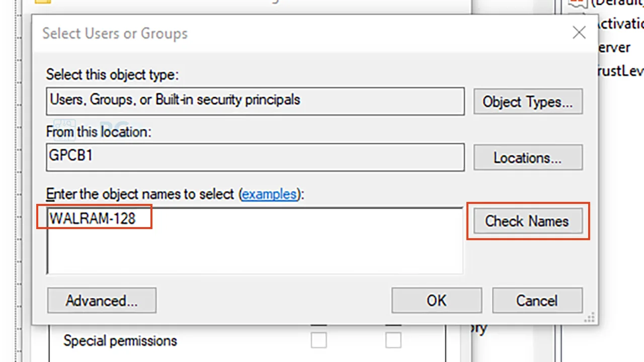The height and width of the screenshot is (362, 644).
Task: Click the dialog resize grip corner
Action: click(590, 318)
